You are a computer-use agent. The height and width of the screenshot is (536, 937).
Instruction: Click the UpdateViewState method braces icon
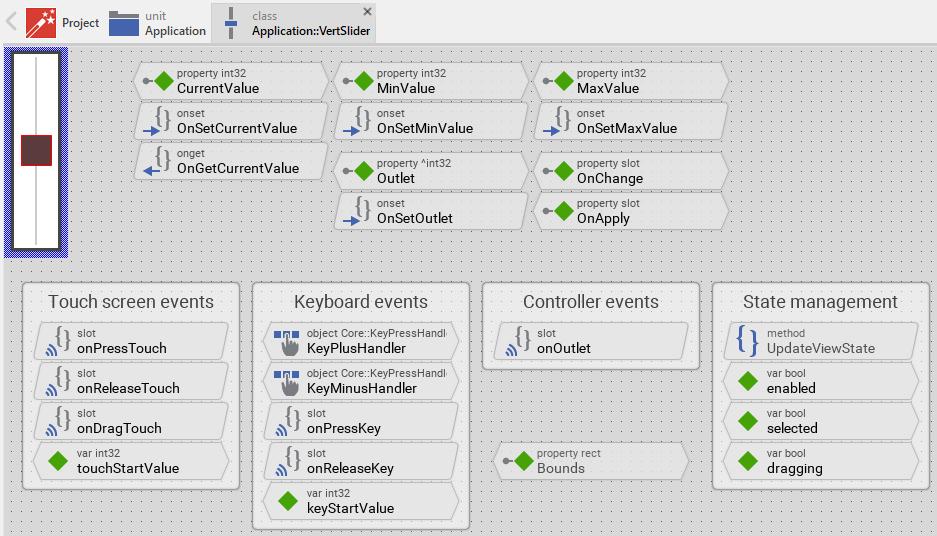[x=747, y=341]
